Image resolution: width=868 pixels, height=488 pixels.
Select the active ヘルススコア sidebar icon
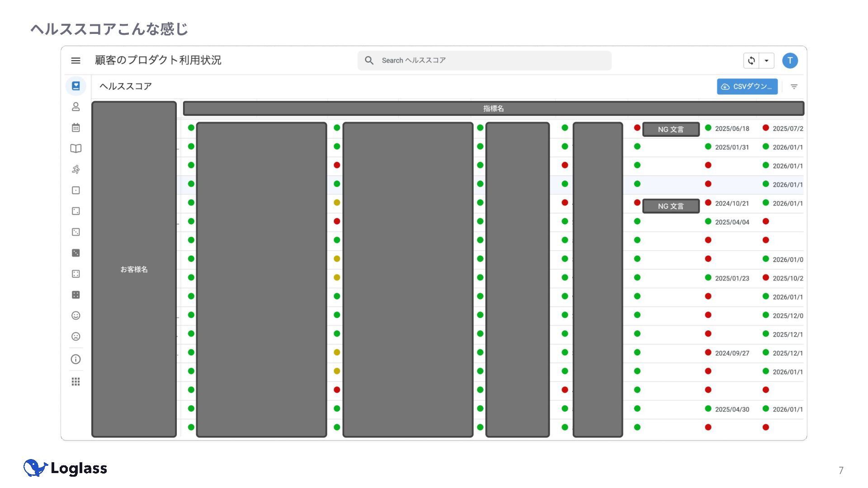tap(75, 86)
